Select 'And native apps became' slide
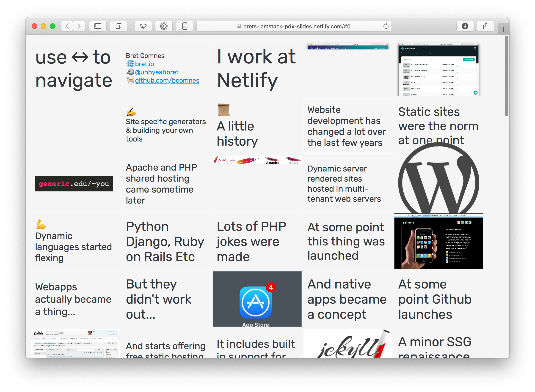The image size is (535, 392). point(348,299)
